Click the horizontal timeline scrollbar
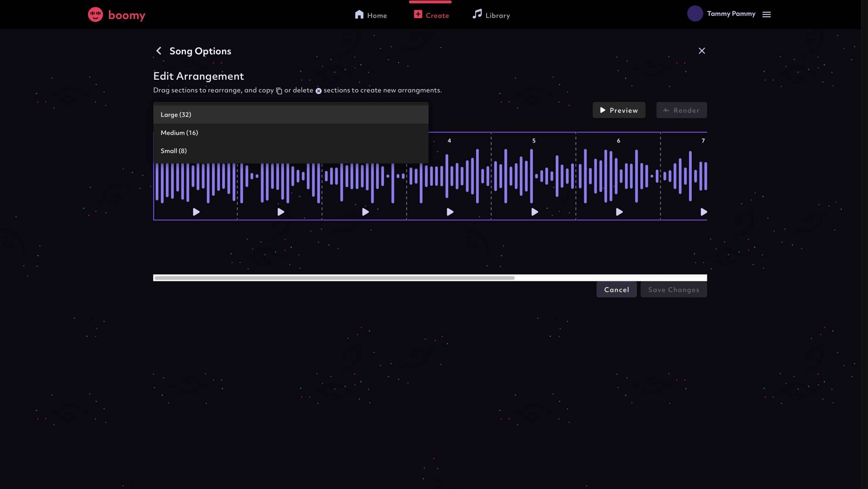 pos(334,278)
